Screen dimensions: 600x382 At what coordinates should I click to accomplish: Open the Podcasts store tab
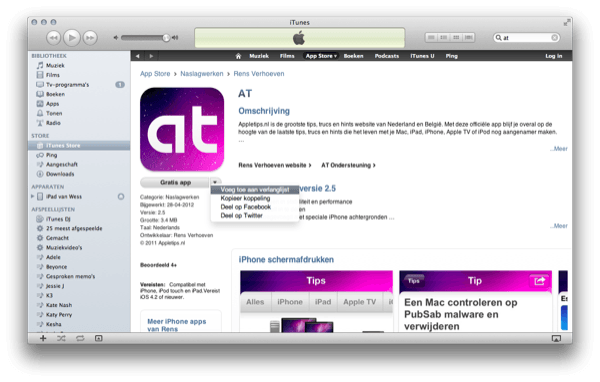387,56
